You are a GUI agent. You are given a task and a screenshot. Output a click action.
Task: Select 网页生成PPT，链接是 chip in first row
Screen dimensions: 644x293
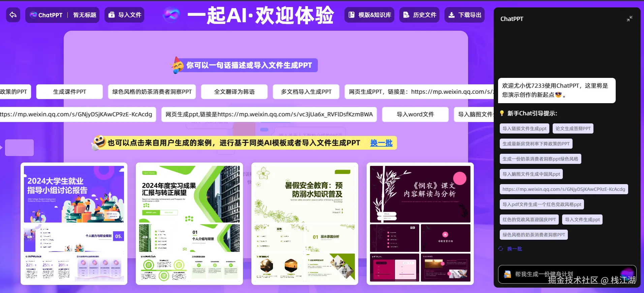tap(419, 92)
